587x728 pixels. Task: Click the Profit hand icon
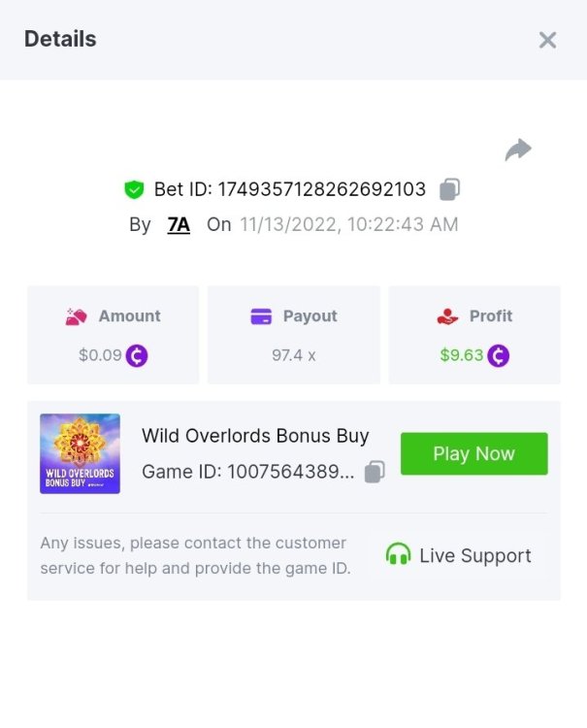448,316
